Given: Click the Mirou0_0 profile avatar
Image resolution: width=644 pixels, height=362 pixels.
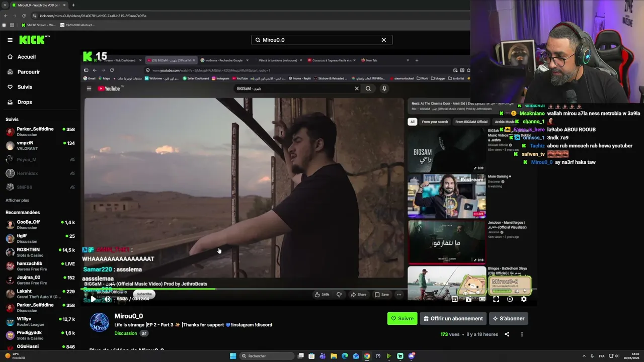Looking at the screenshot, I should 99,322.
